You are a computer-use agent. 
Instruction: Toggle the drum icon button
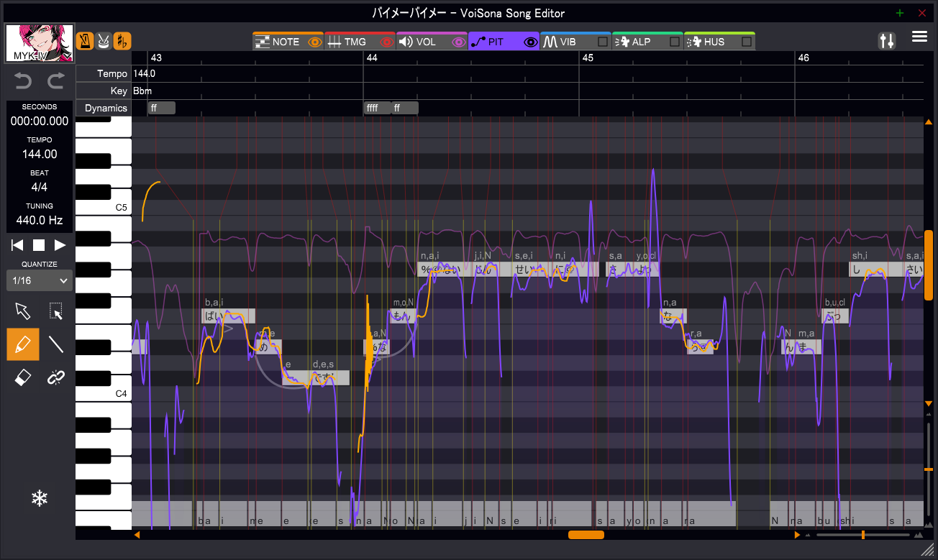pos(104,41)
